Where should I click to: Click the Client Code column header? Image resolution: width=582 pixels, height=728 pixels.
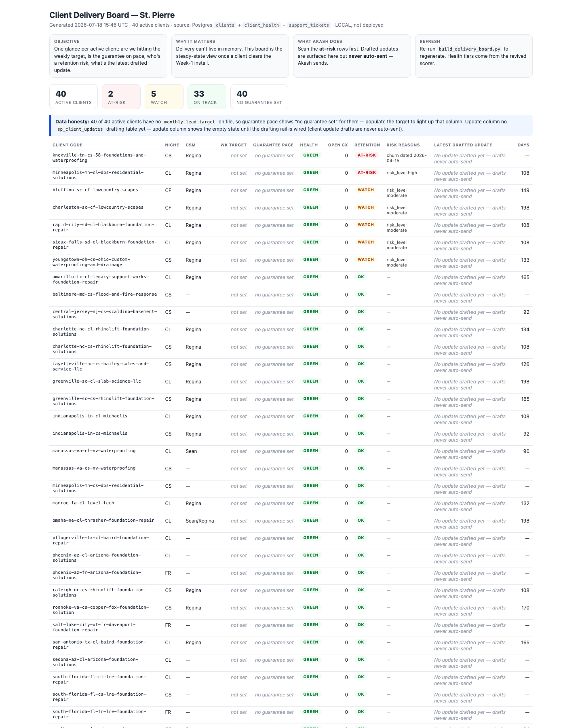(x=67, y=145)
